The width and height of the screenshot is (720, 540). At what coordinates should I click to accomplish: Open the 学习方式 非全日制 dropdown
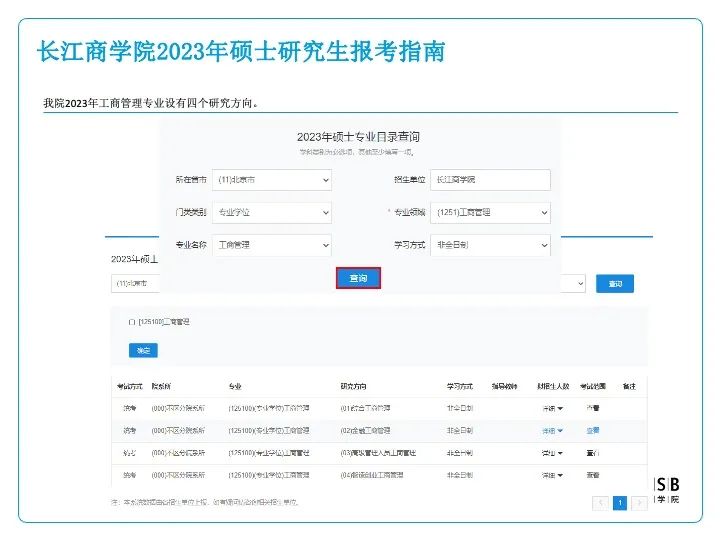tap(490, 245)
